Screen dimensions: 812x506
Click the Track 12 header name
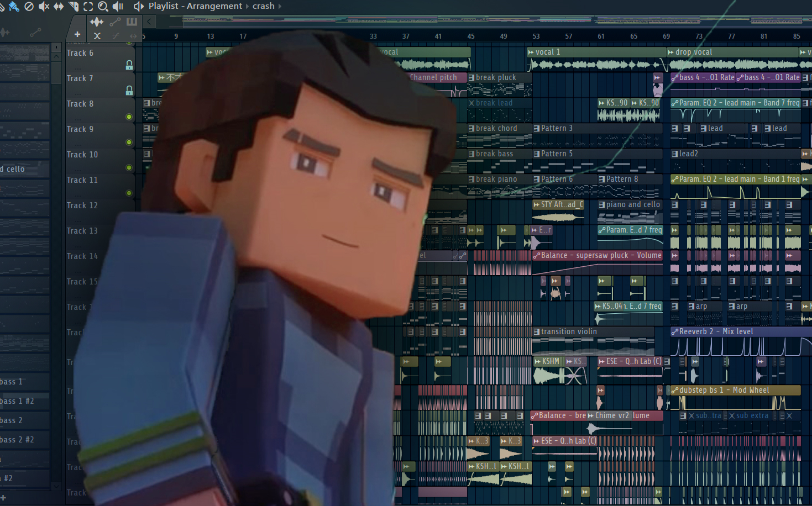[82, 205]
